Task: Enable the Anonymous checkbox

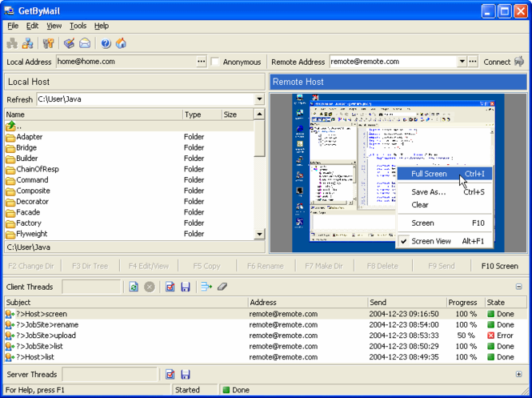Action: [215, 62]
